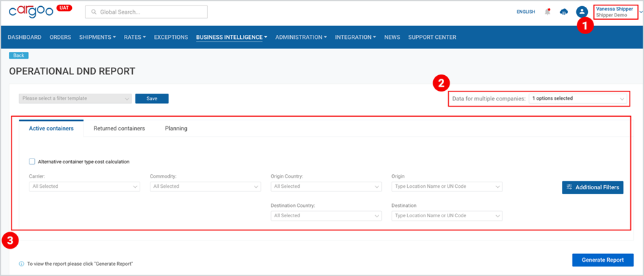
Task: Open the Exceptions page
Action: [171, 37]
